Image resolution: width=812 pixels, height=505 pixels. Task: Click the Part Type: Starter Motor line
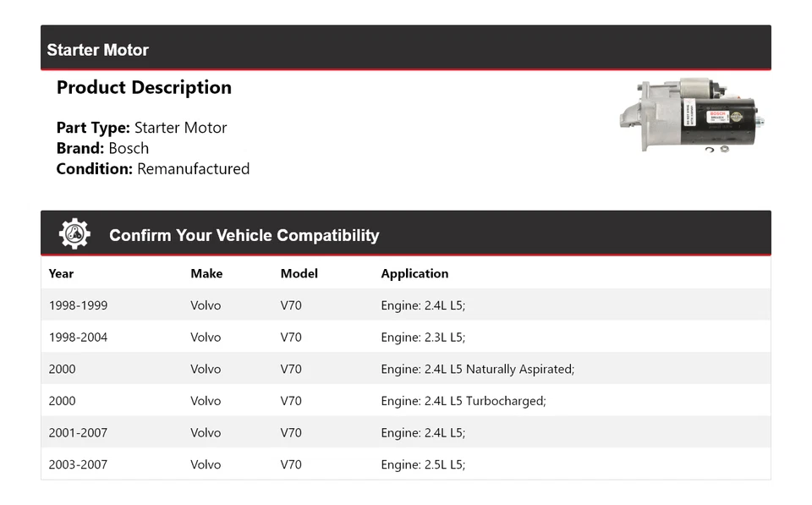141,128
